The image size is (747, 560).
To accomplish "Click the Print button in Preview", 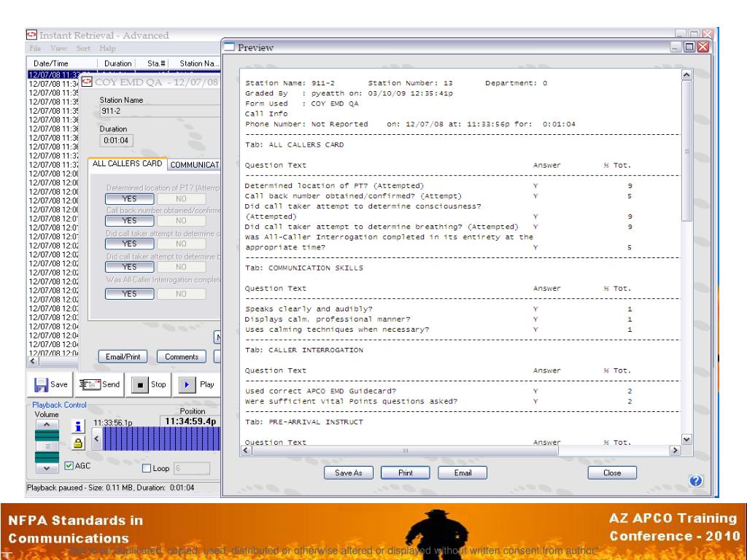I will coord(406,472).
